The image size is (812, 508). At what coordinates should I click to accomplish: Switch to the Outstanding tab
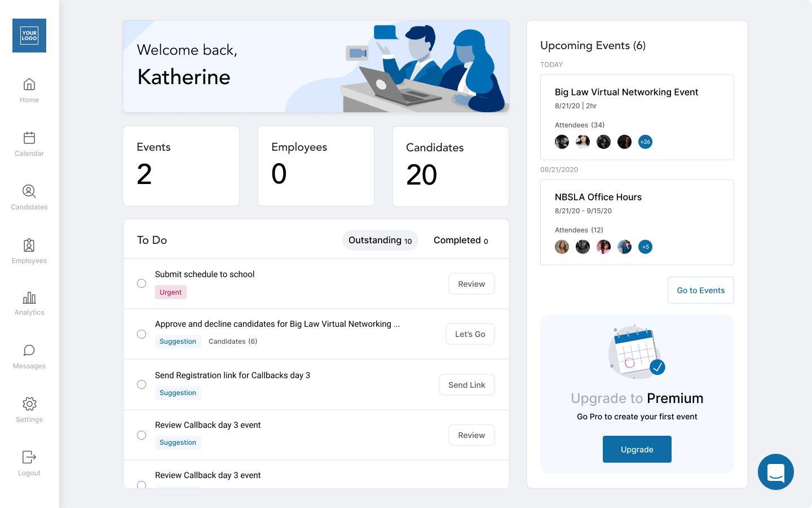pyautogui.click(x=380, y=240)
